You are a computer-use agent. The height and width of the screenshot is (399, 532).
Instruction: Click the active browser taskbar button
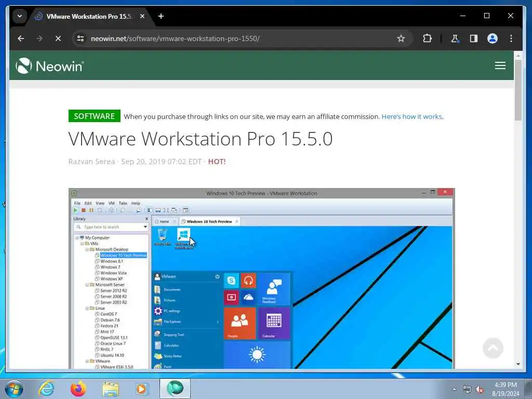click(175, 389)
